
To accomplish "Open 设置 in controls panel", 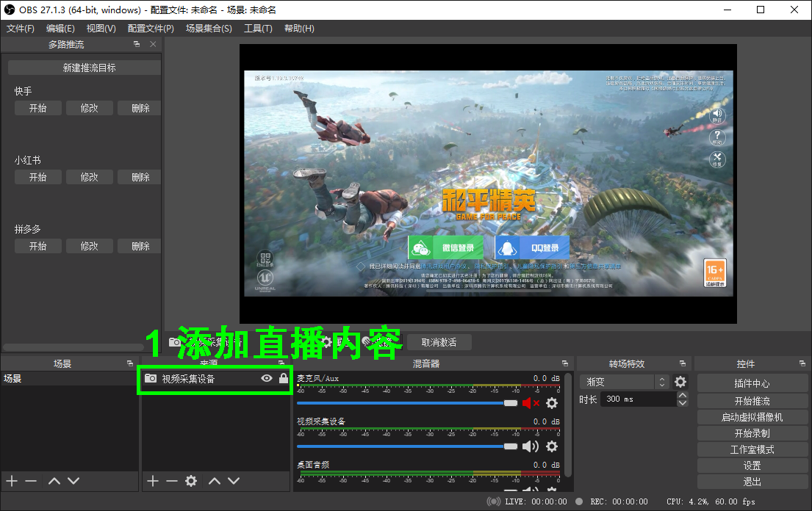I will tap(752, 465).
